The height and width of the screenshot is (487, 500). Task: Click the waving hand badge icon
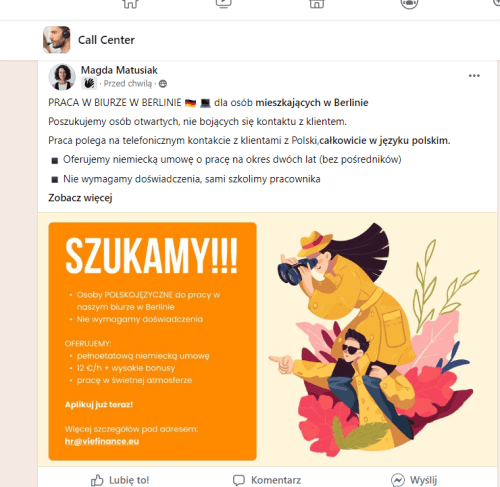89,83
